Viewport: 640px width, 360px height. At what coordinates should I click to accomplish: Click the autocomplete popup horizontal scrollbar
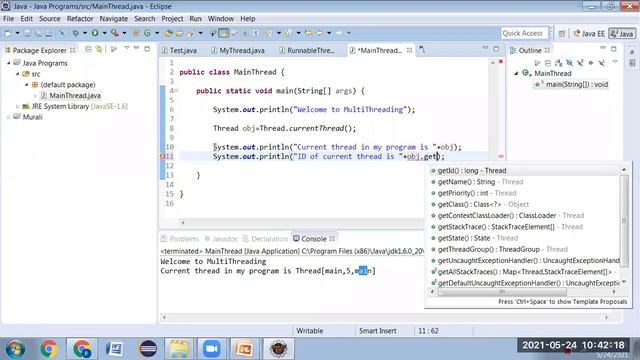(x=502, y=292)
